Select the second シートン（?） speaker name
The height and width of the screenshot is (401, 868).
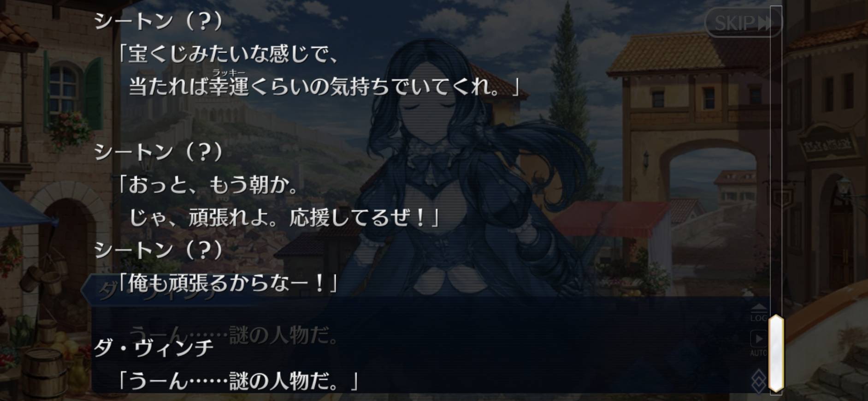pyautogui.click(x=159, y=152)
